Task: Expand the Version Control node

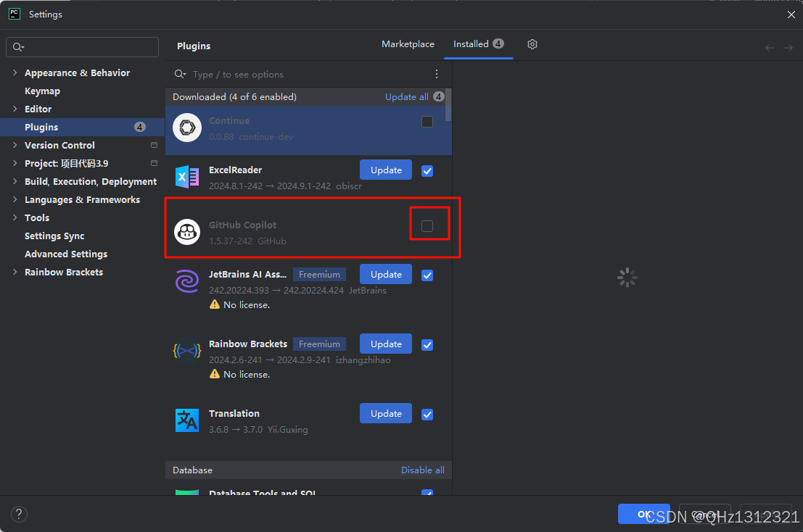Action: tap(15, 145)
